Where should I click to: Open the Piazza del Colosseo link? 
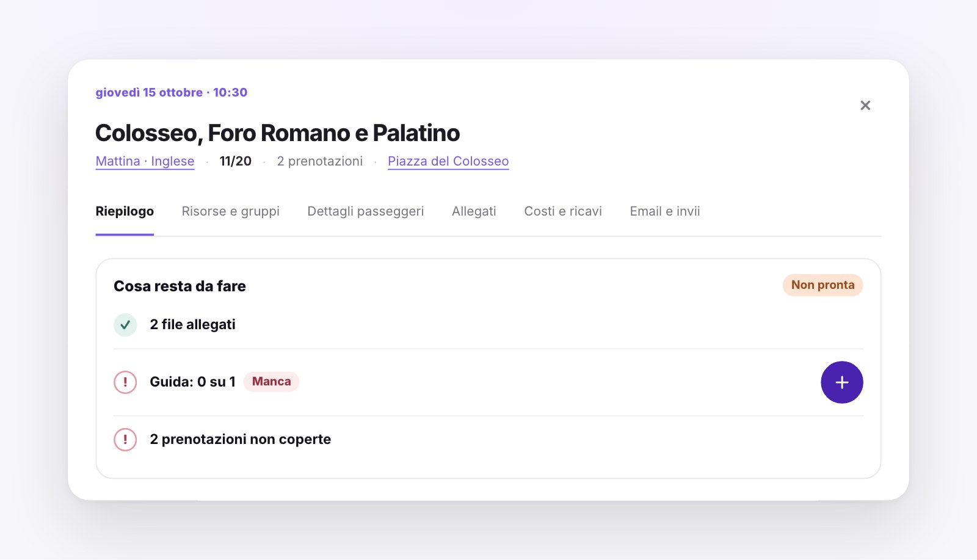(448, 161)
